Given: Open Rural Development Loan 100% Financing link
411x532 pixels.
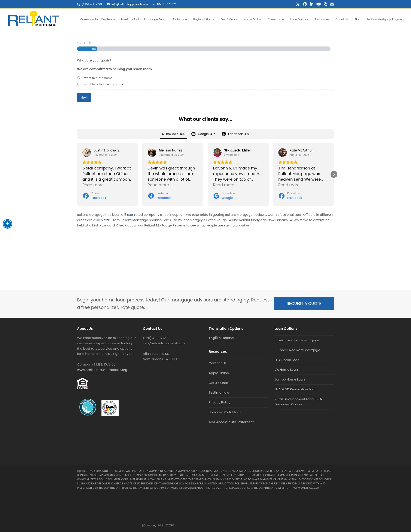Looking at the screenshot, I should pyautogui.click(x=298, y=402).
